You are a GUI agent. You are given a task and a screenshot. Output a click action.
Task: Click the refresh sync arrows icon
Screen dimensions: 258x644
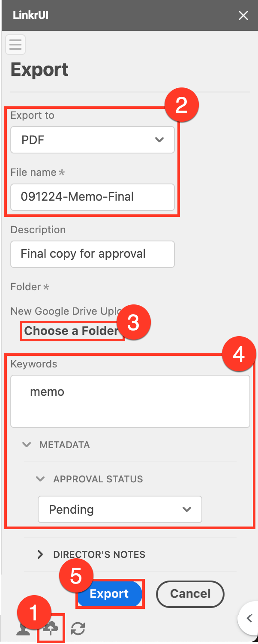coord(78,629)
